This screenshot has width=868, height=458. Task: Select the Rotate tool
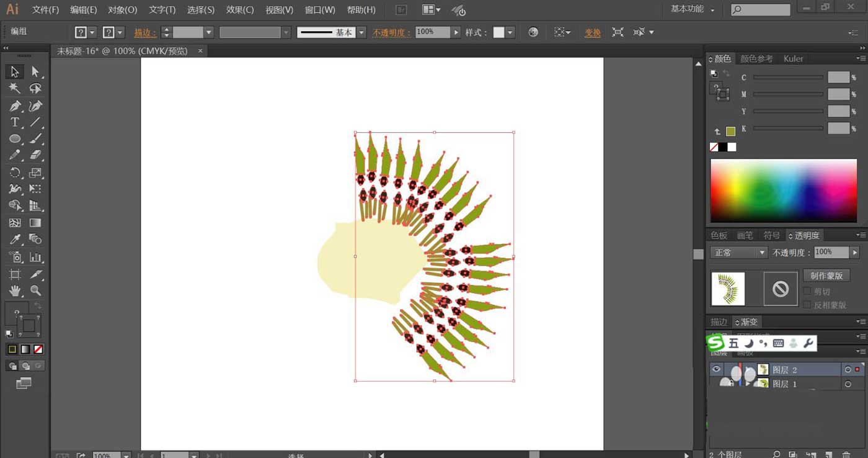pyautogui.click(x=15, y=173)
